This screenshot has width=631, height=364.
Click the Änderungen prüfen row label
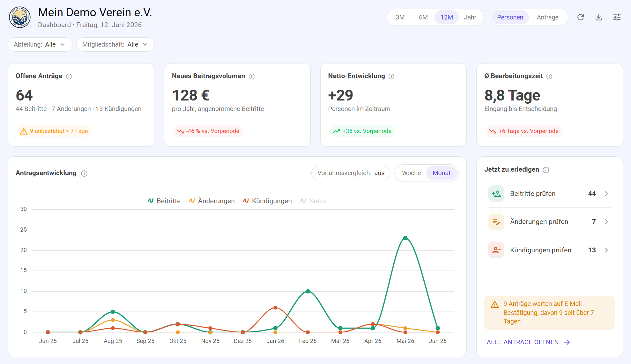(x=539, y=222)
